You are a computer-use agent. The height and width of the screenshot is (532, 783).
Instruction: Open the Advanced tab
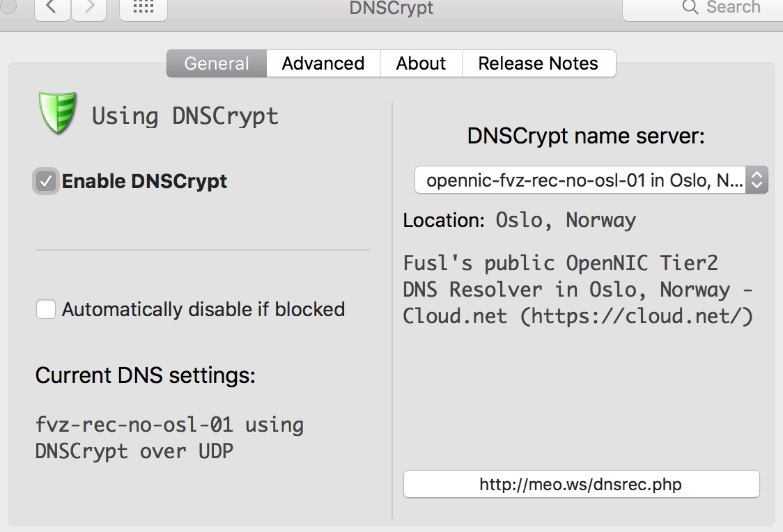click(323, 63)
